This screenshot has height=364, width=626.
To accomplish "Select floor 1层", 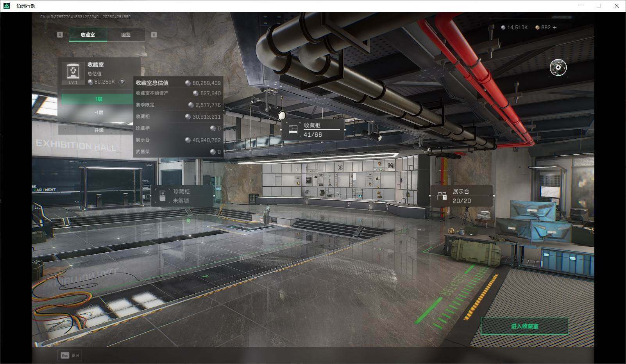I will click(99, 99).
